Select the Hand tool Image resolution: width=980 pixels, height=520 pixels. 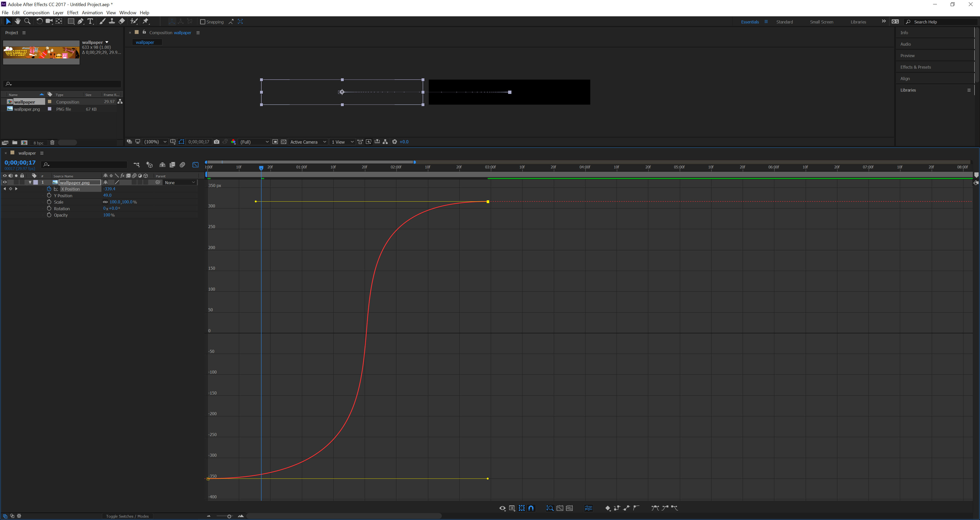[18, 21]
